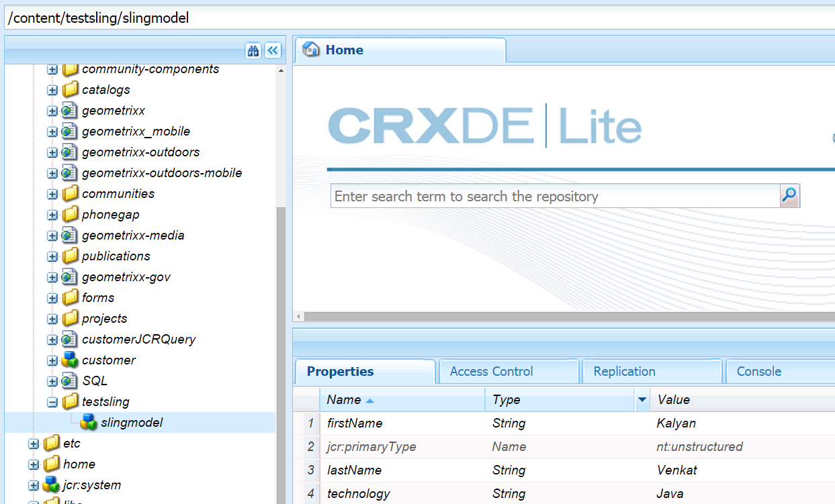Select the technology property row
The image size is (835, 504).
[564, 493]
